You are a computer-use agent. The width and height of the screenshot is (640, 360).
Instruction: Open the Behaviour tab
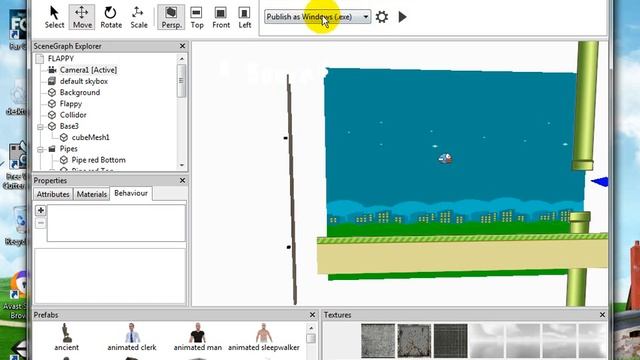pyautogui.click(x=131, y=193)
